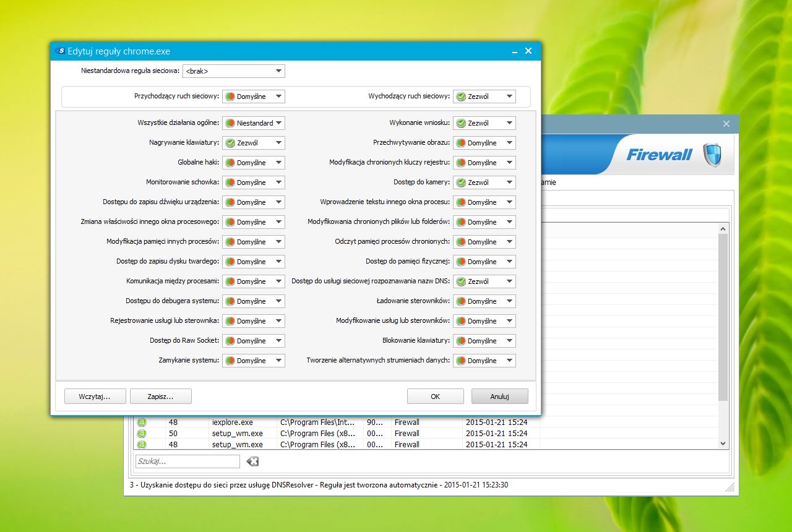Image resolution: width=792 pixels, height=532 pixels.
Task: Open the Blokowanie klawiatury dropdown
Action: [484, 341]
